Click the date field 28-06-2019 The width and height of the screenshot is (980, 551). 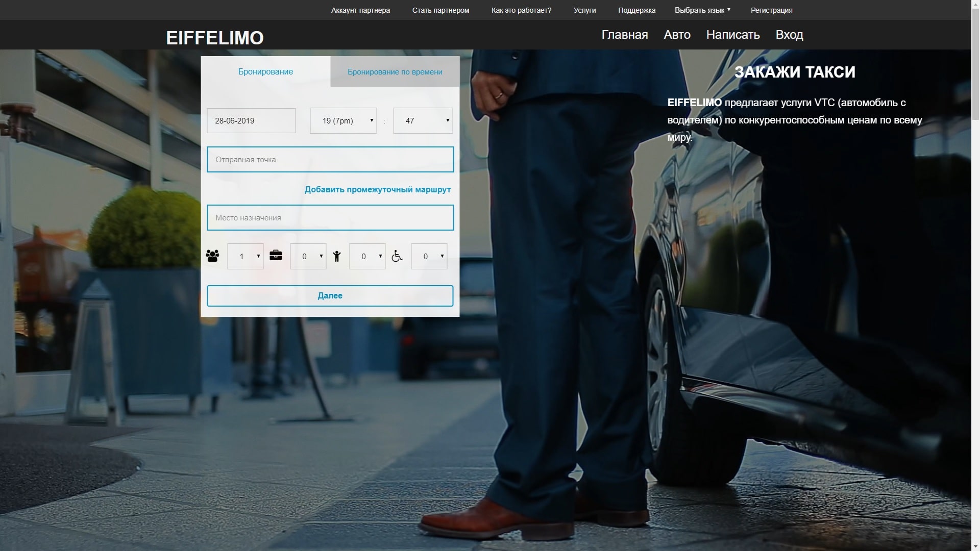[x=251, y=121]
